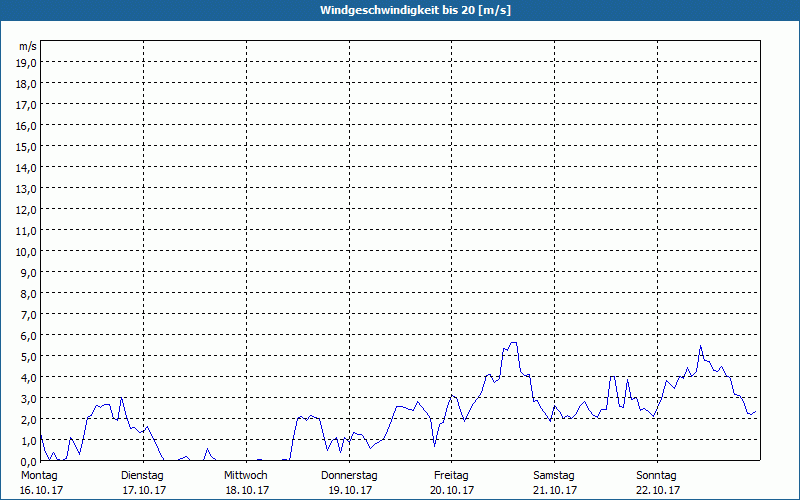The height and width of the screenshot is (500, 800).
Task: Click the 10,0 y-axis label
Action: coord(26,252)
